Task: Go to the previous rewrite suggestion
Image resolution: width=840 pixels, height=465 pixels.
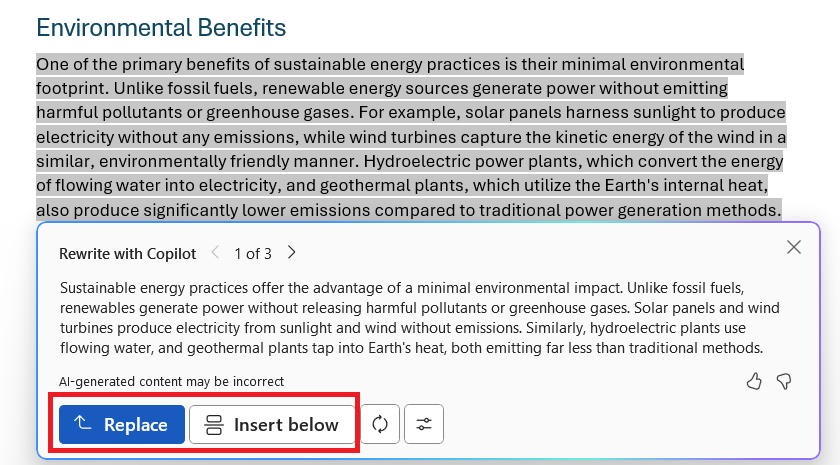Action: [x=215, y=252]
